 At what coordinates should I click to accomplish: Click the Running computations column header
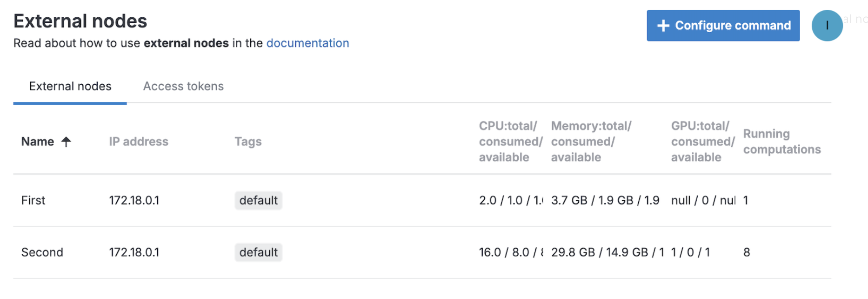[781, 141]
